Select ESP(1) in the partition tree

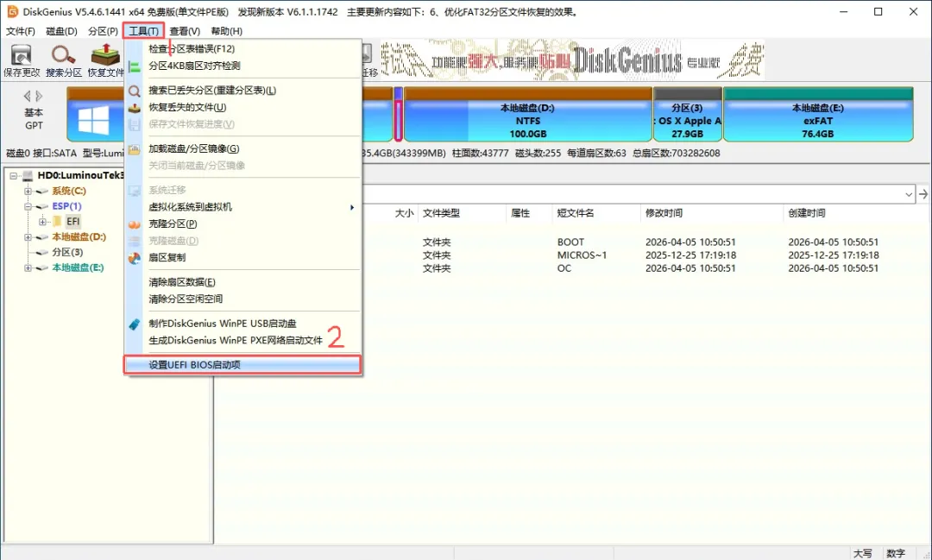[66, 205]
